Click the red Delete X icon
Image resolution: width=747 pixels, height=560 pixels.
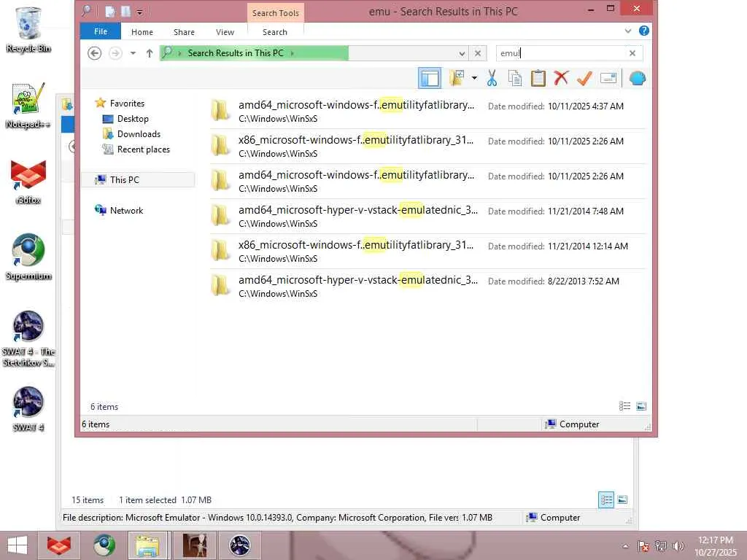click(561, 78)
